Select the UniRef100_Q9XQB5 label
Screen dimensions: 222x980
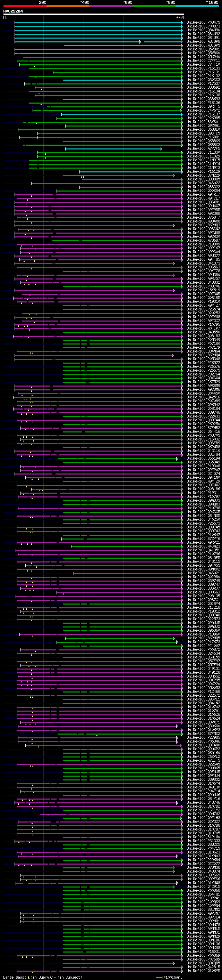[203, 963]
